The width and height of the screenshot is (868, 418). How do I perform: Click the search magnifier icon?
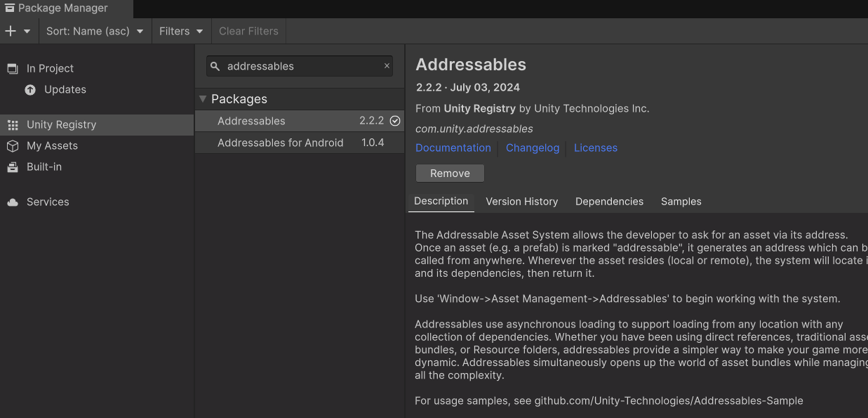pos(215,66)
